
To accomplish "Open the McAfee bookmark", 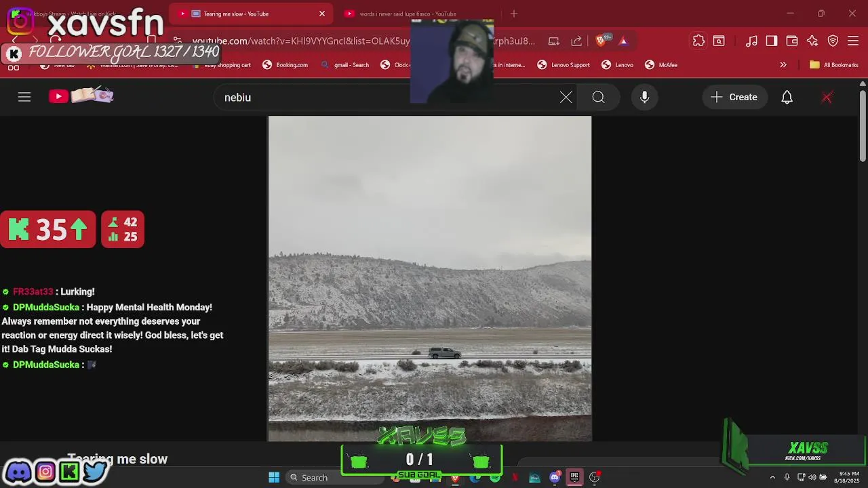I will [x=661, y=64].
